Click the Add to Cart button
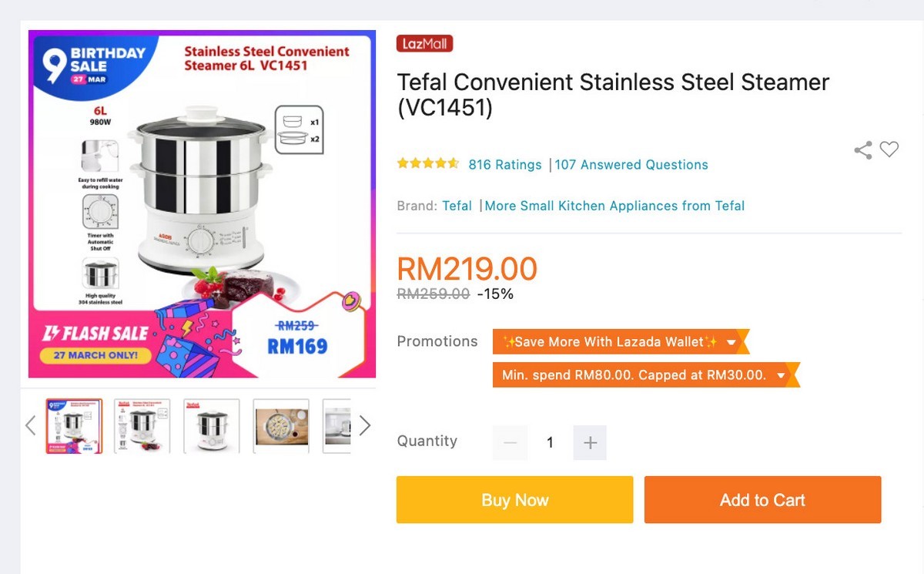 click(x=762, y=500)
